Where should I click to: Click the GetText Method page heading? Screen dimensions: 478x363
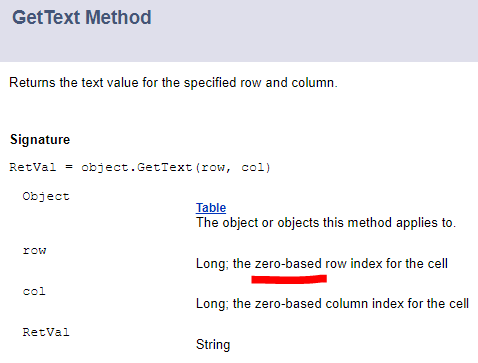(82, 17)
